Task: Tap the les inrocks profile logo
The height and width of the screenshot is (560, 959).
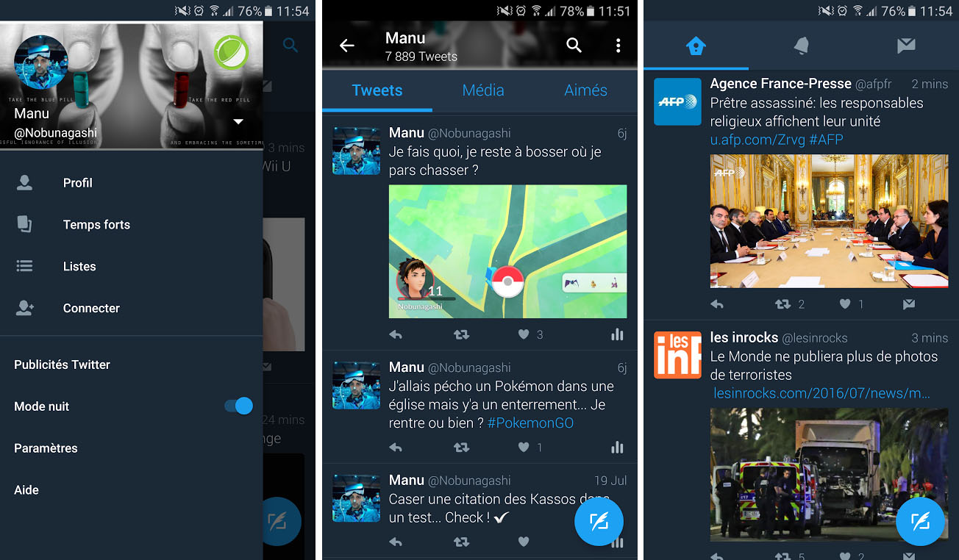Action: coord(678,355)
